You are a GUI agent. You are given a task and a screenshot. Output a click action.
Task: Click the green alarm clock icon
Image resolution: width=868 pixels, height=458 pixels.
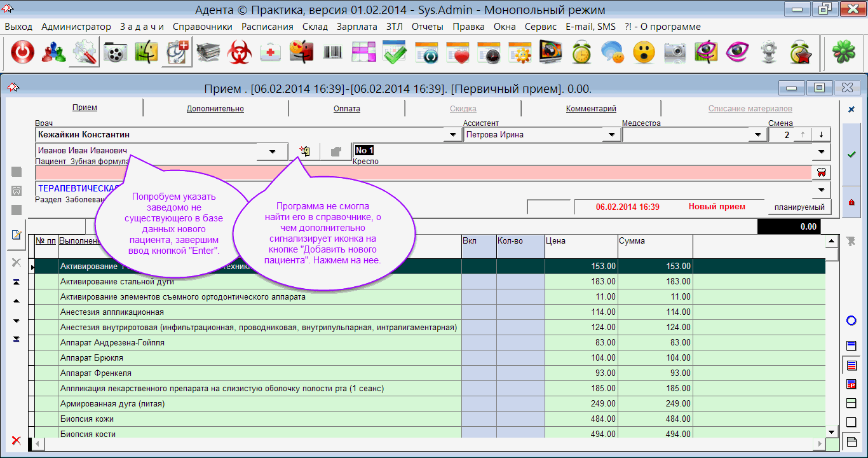[x=581, y=53]
